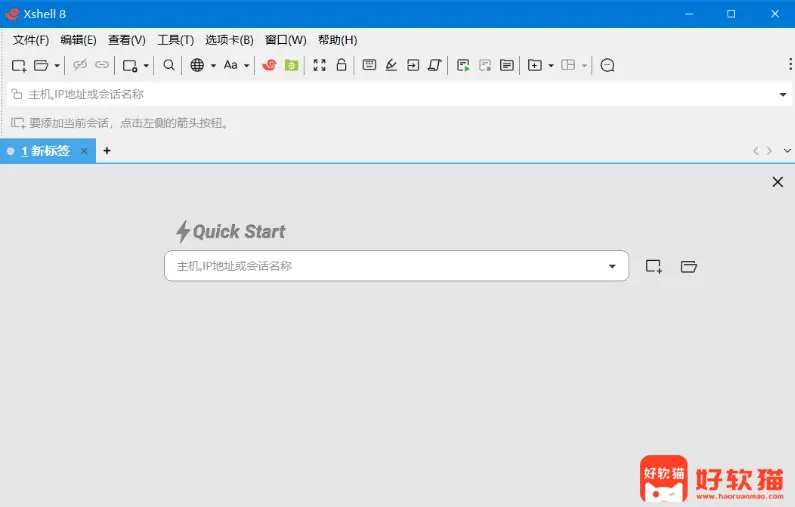Open the session Properties icon
Viewport: 795px width, 507px height.
point(130,65)
